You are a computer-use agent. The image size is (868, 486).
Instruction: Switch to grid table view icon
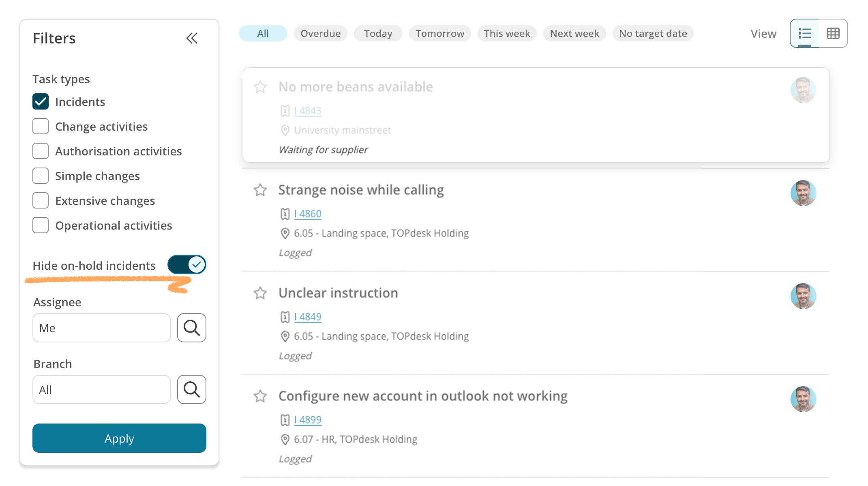pyautogui.click(x=833, y=33)
